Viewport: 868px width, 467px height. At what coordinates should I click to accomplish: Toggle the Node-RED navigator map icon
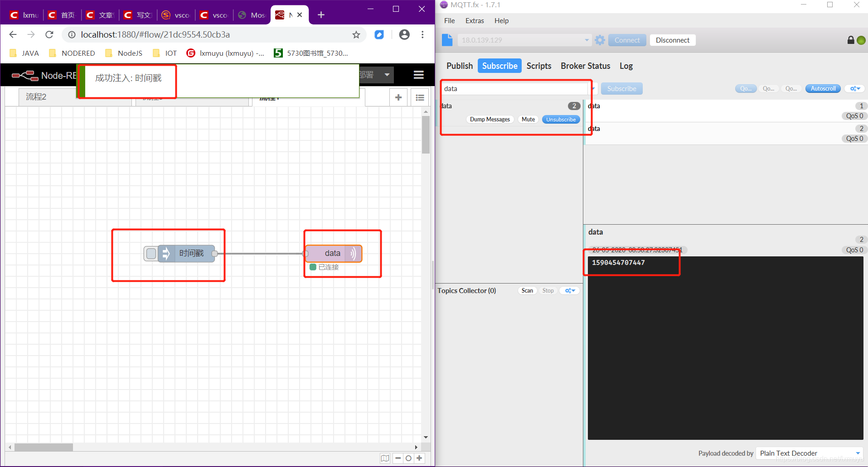click(x=385, y=458)
